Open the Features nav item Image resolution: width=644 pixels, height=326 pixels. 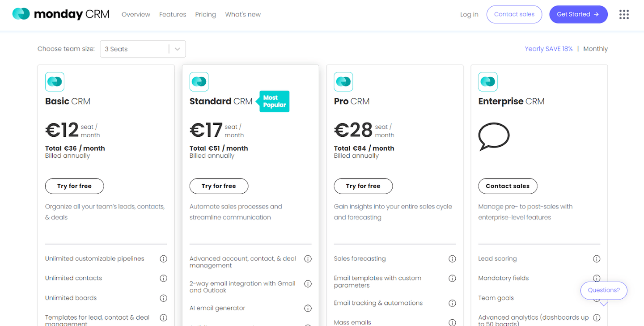[173, 14]
